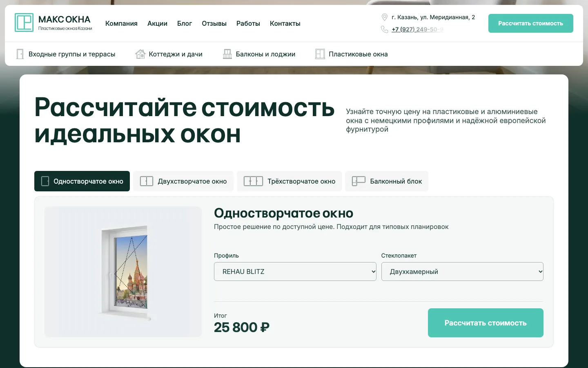Open the Балконы и лоджии category link

(265, 54)
